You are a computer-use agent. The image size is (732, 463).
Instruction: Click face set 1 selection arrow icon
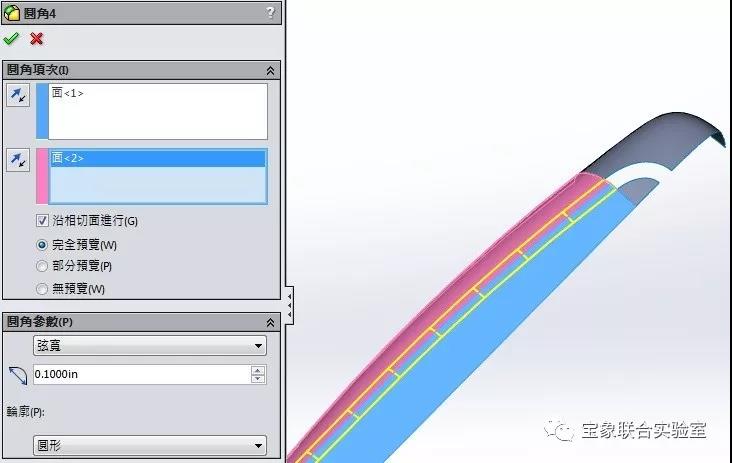pos(18,95)
